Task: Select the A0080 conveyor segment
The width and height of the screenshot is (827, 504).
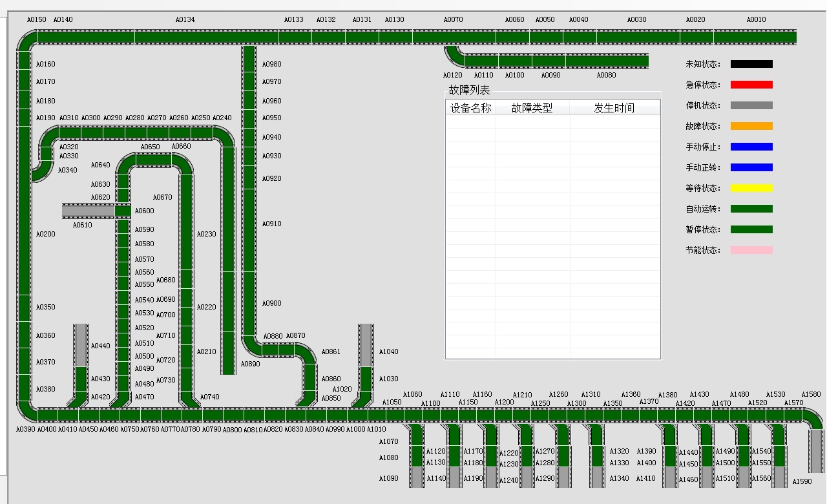Action: (x=607, y=61)
